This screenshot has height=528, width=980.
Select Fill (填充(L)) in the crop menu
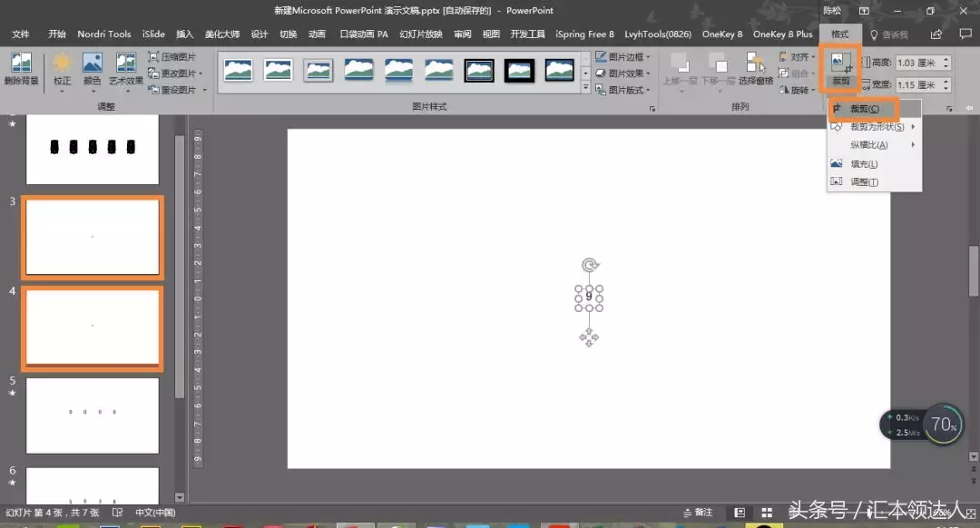click(864, 164)
